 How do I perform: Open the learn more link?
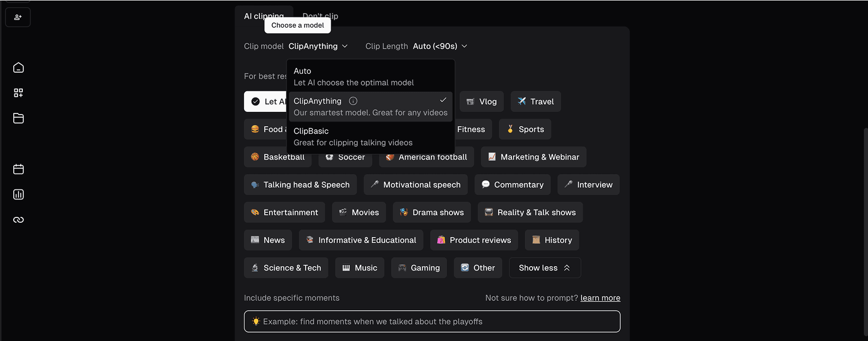600,298
